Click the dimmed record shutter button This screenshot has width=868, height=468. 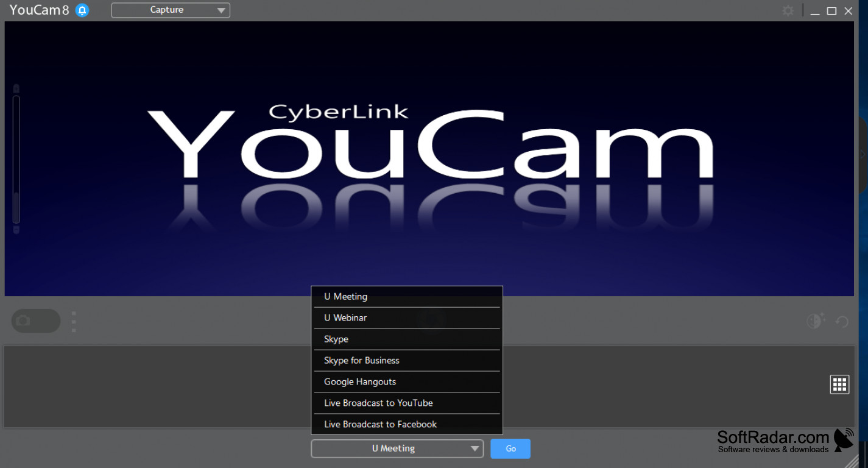tap(431, 319)
